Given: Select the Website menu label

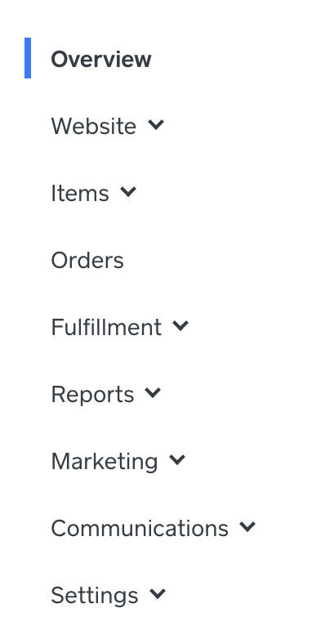Looking at the screenshot, I should click(x=94, y=126).
